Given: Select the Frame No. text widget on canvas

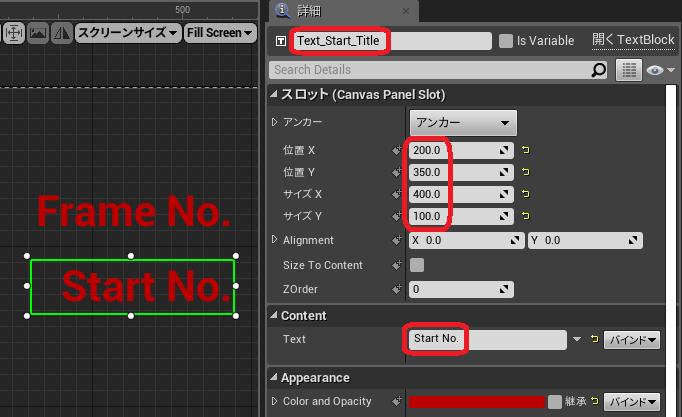Looking at the screenshot, I should (134, 212).
